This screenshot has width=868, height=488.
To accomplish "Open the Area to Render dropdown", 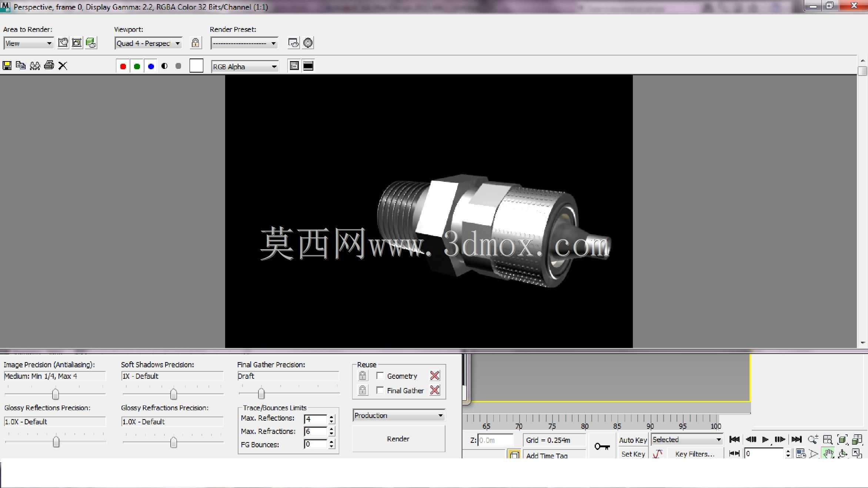I will point(29,43).
